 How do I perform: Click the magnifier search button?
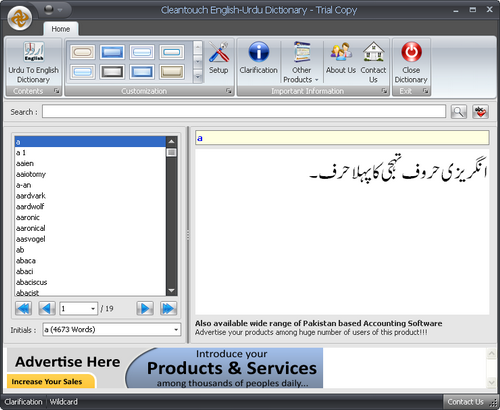pos(459,112)
